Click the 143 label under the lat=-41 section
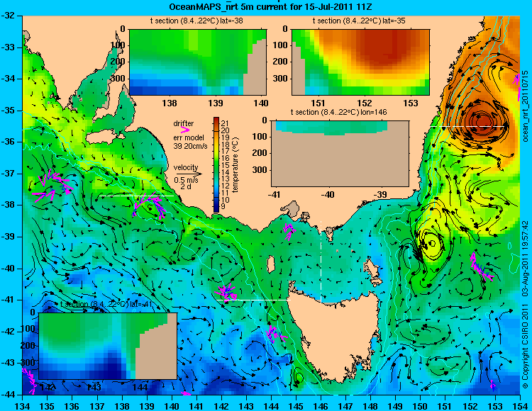 click(x=94, y=387)
